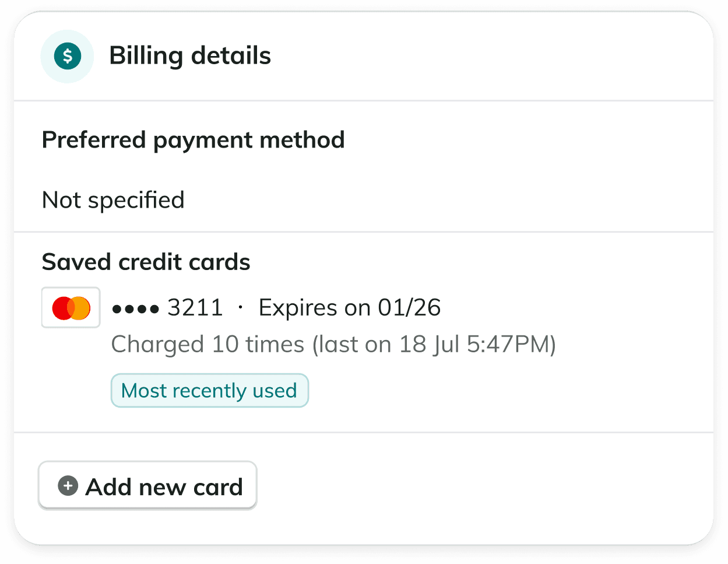Click the Saved credit cards heading

146,262
